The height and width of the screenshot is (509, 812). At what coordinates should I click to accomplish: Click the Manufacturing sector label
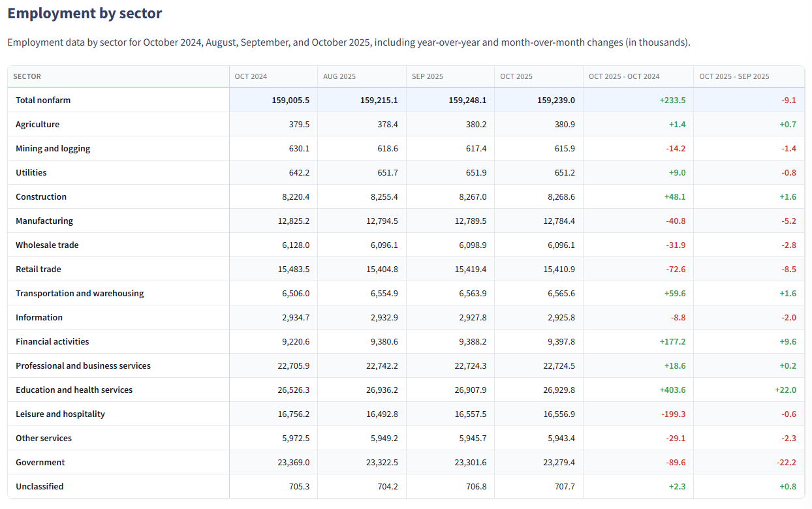pos(44,221)
